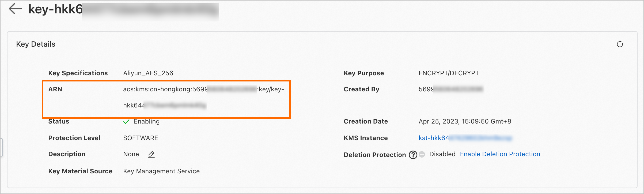Click the Key Details section heading
The width and height of the screenshot is (644, 194).
pyautogui.click(x=36, y=44)
